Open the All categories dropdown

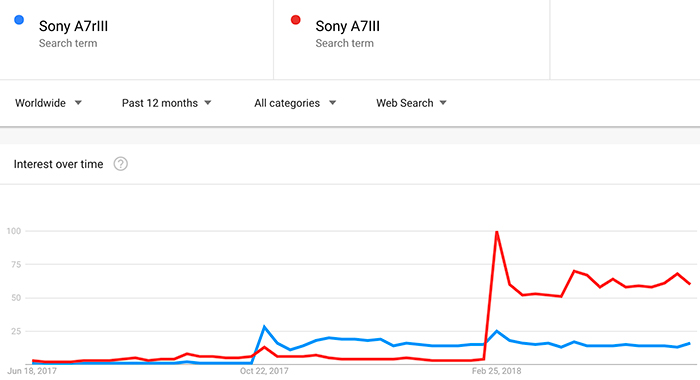coord(295,103)
